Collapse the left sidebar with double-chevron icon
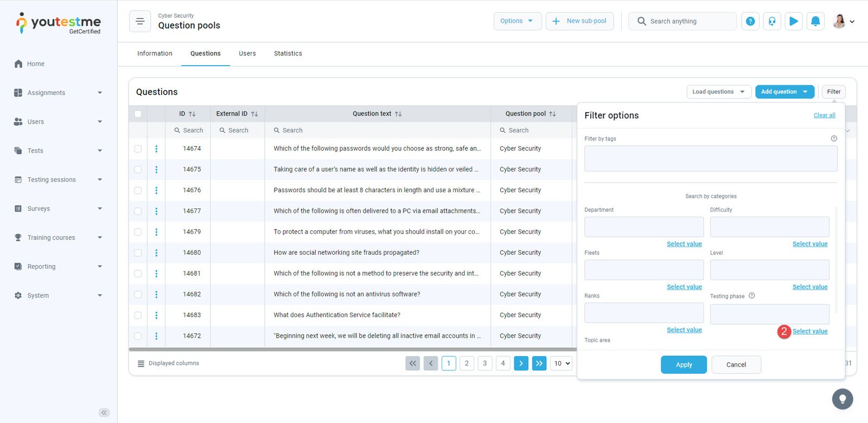The image size is (868, 423). [x=104, y=413]
